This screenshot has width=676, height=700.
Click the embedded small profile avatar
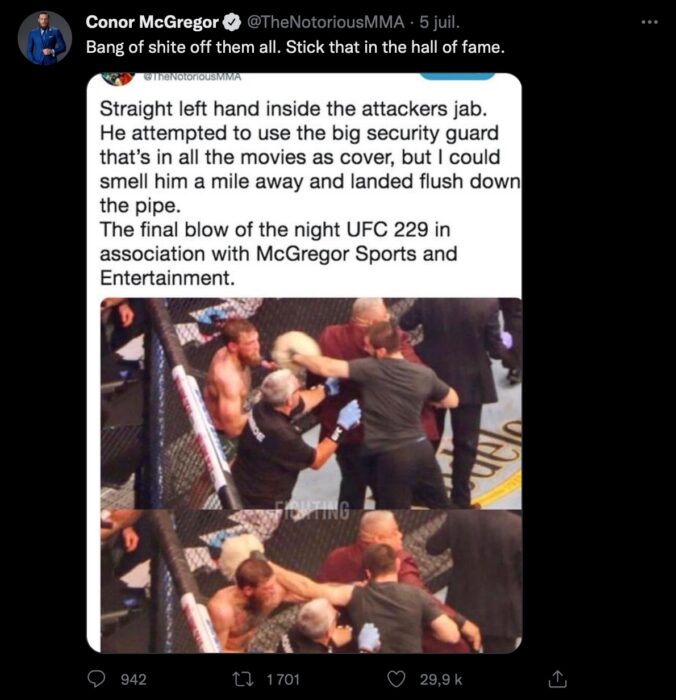[x=118, y=78]
